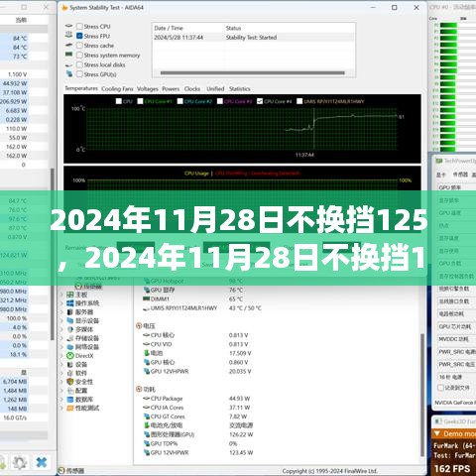Click the DIMM1 memory module icon
This screenshot has height=476, width=476.
click(147, 298)
